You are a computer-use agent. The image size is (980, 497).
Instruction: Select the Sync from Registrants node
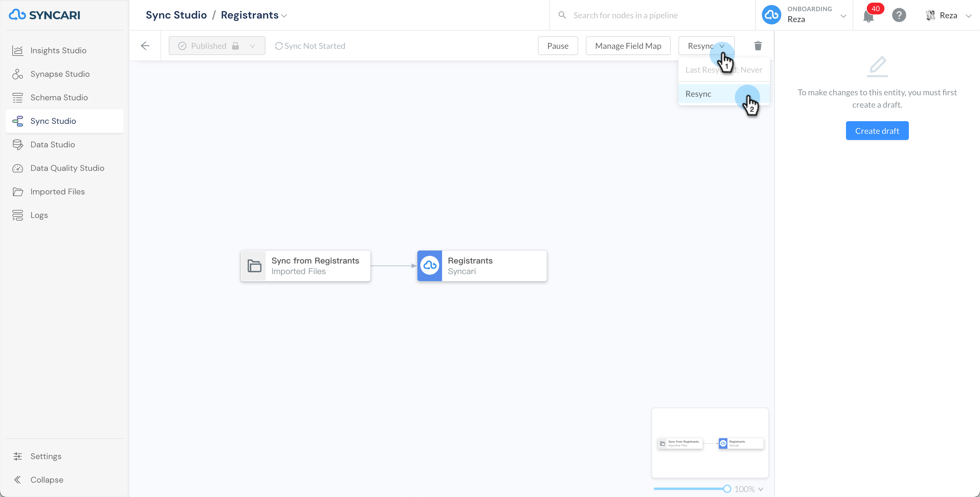click(x=305, y=266)
